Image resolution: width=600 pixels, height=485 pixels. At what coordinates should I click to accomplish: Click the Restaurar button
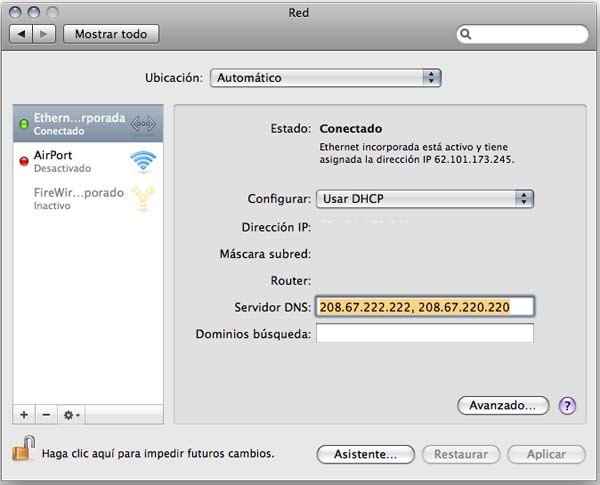tap(461, 454)
